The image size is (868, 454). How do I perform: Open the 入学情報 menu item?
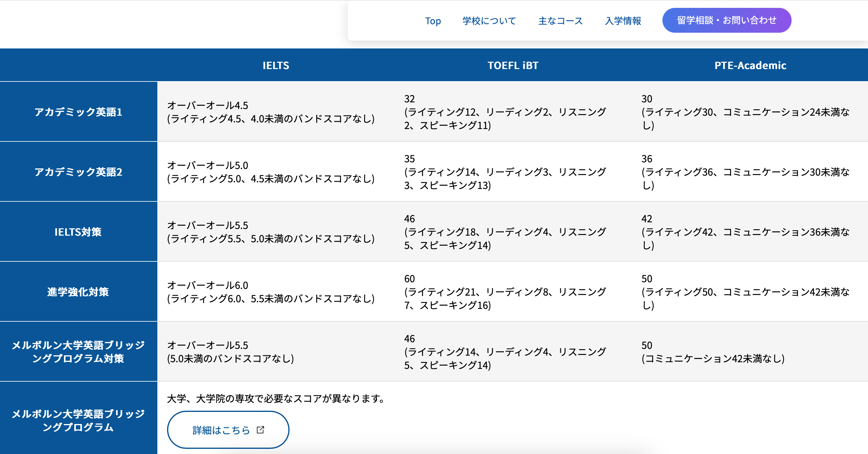tap(623, 21)
